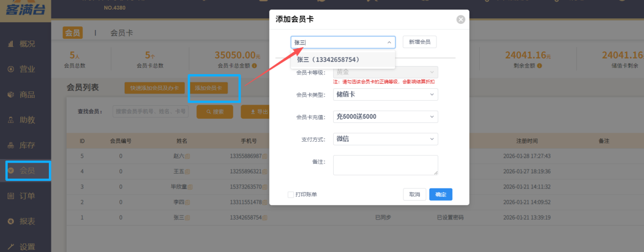Click the 助教 person icon in sidebar
This screenshot has height=252, width=644.
[x=11, y=120]
